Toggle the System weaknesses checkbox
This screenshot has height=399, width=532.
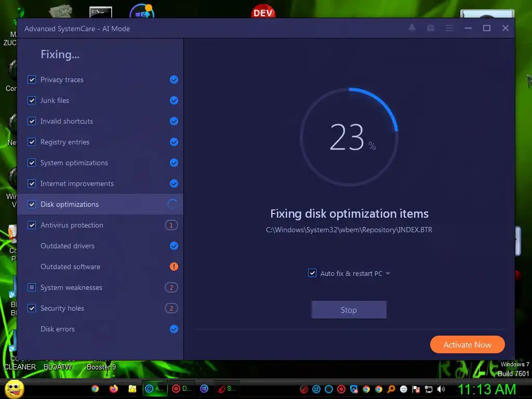point(32,287)
